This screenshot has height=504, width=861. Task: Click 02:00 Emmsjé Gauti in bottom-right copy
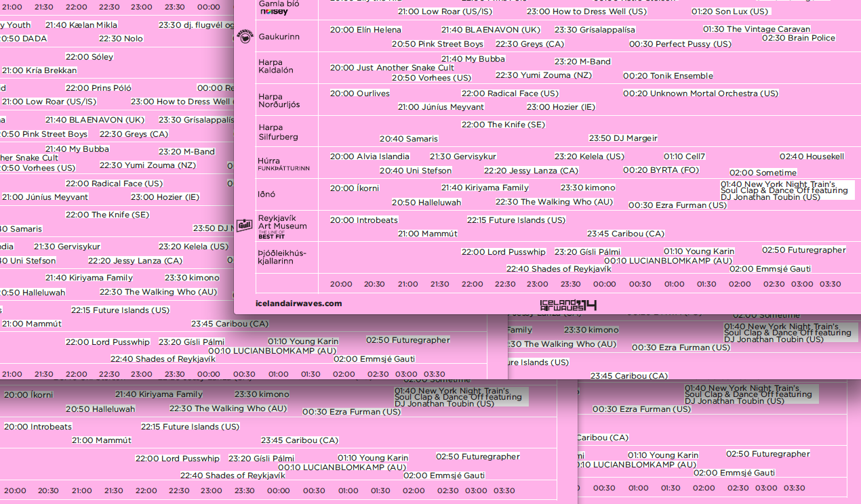[734, 473]
